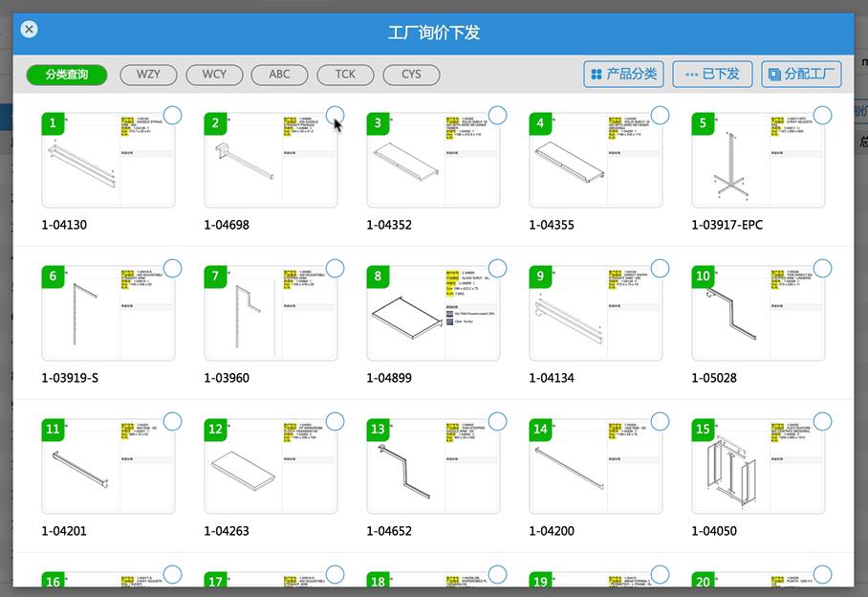
Task: Toggle the selection circle on 1-04899
Action: click(x=496, y=268)
